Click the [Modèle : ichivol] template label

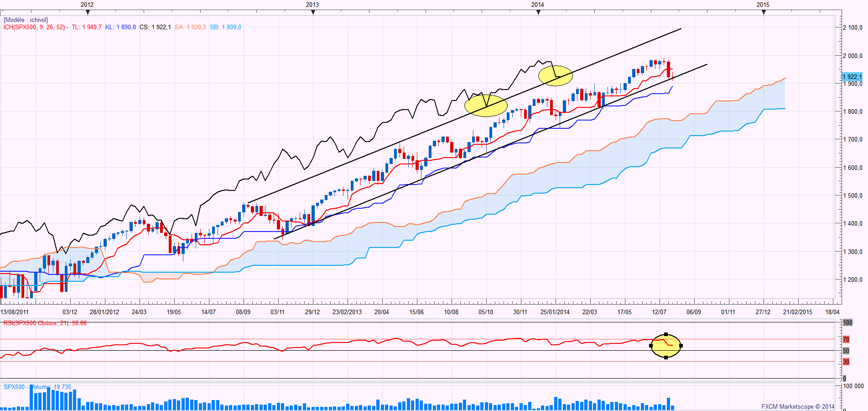click(26, 20)
